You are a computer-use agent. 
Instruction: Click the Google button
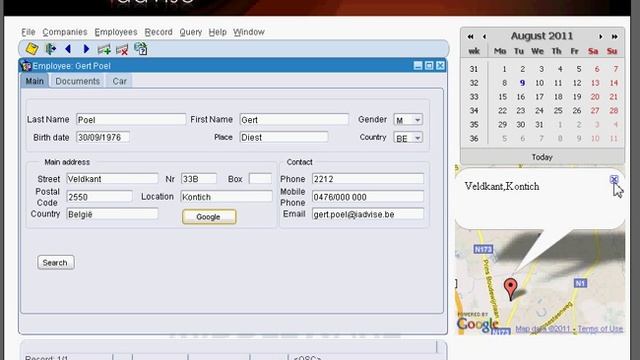pos(209,217)
